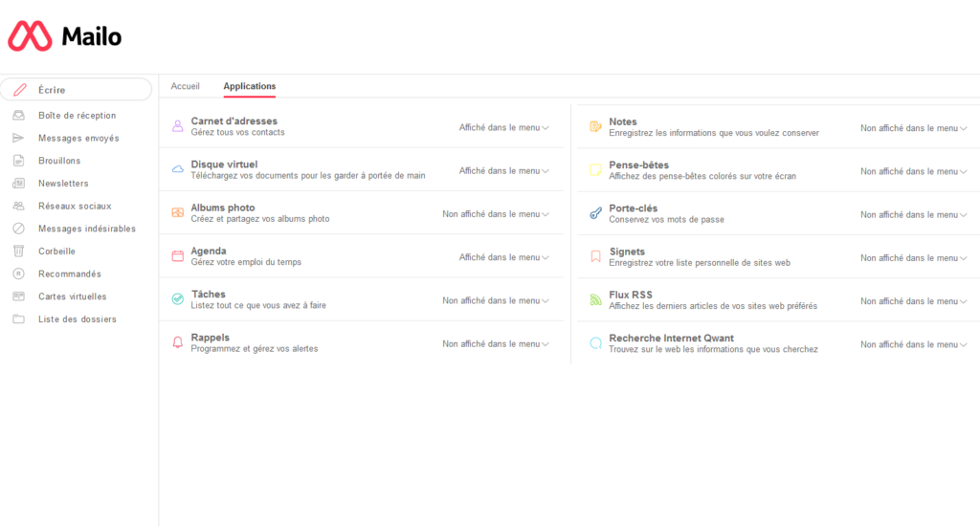Open Tâches application title
Screen dimensions: 980x526
[x=208, y=295]
